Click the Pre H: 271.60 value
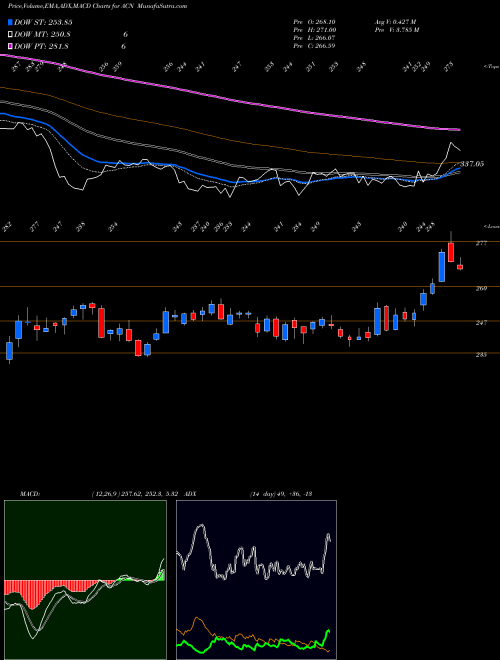 pos(314,30)
